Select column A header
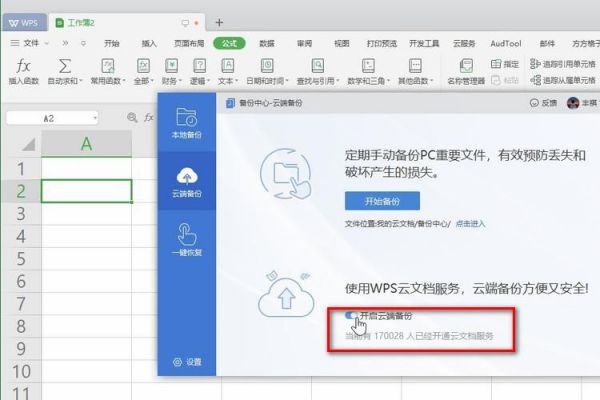This screenshot has height=400, width=600. [86, 144]
